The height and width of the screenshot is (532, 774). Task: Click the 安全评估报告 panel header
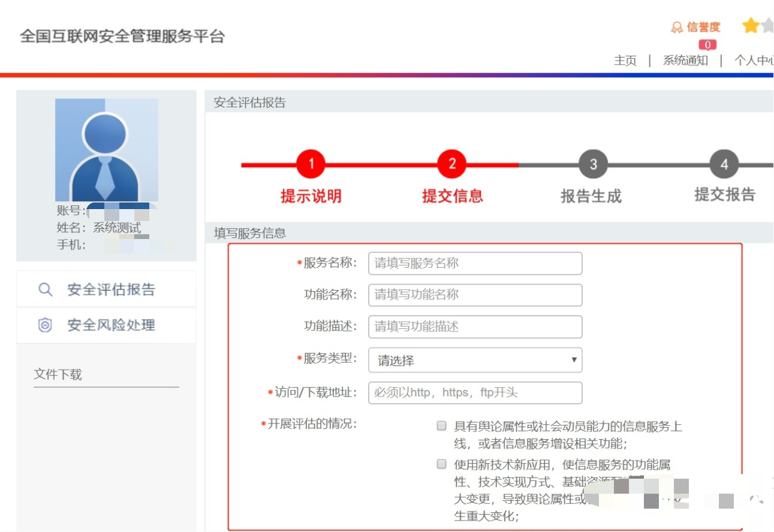(250, 102)
